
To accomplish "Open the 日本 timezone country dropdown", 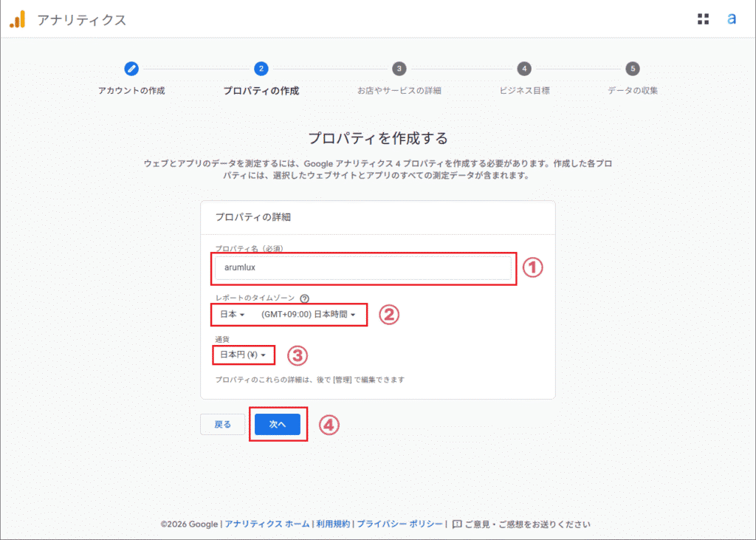I will [232, 314].
